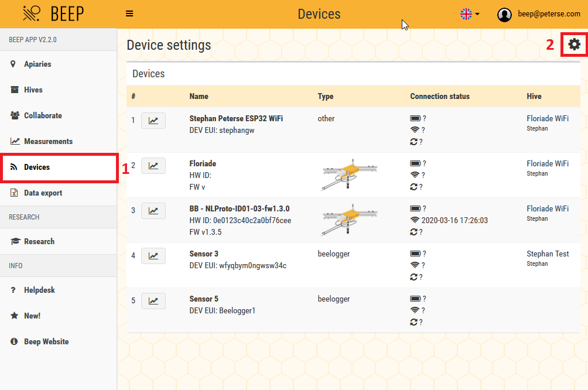The image size is (588, 390).
Task: Click sync icon in Sensor 3 row
Action: click(x=413, y=277)
